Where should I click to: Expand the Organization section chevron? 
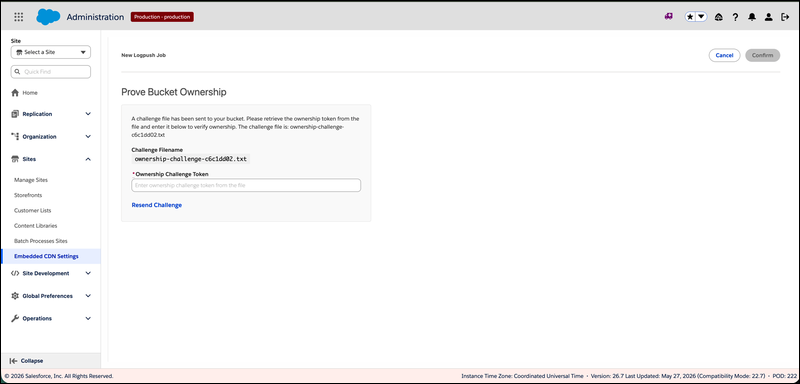tap(88, 137)
